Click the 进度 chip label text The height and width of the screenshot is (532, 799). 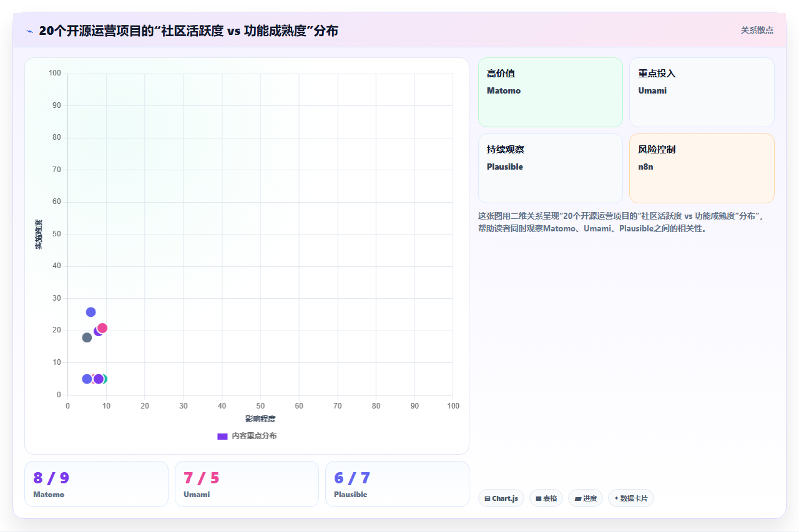(590, 498)
